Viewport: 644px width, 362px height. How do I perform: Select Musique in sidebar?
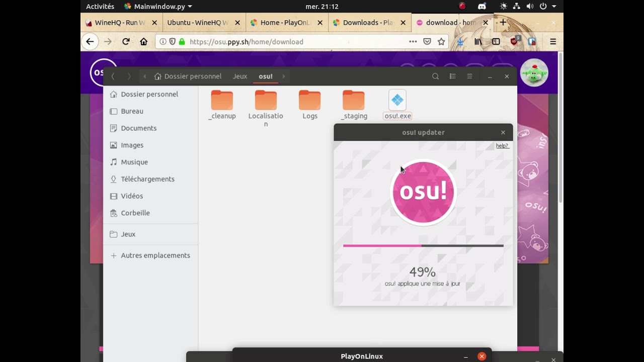(150, 162)
